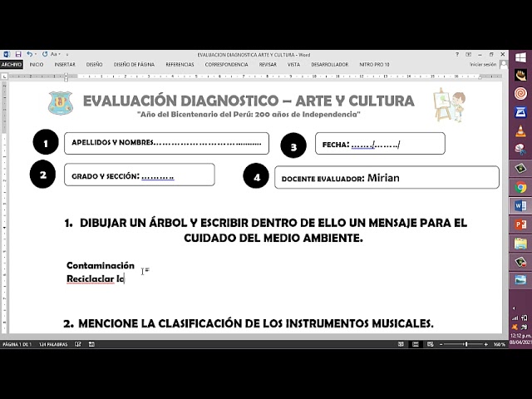532x399 pixels.
Task: Click the zoom in plus button
Action: 486,344
